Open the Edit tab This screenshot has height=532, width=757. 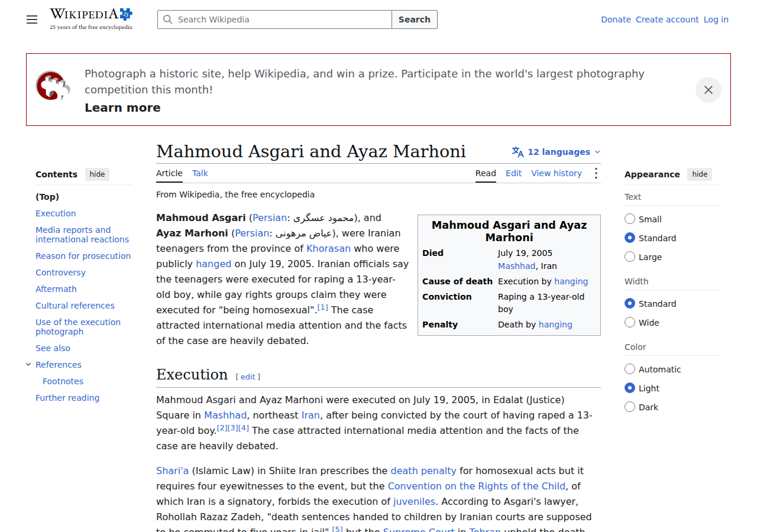(513, 173)
